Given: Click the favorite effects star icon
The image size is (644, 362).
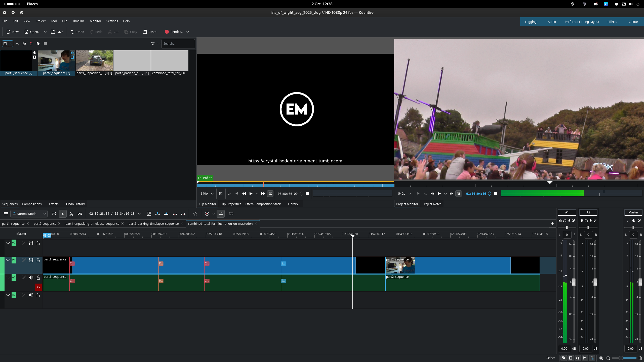Looking at the screenshot, I should click(x=195, y=214).
